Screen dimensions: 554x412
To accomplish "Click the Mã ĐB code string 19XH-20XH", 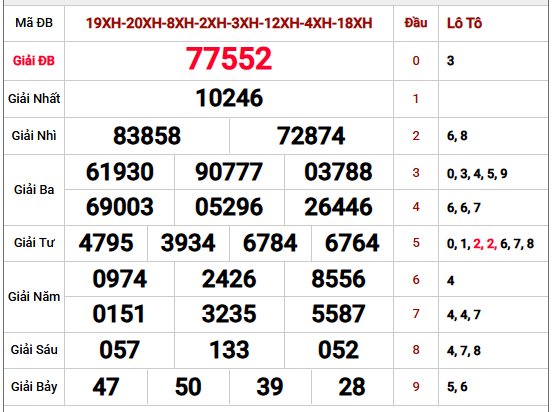I will coord(229,23).
